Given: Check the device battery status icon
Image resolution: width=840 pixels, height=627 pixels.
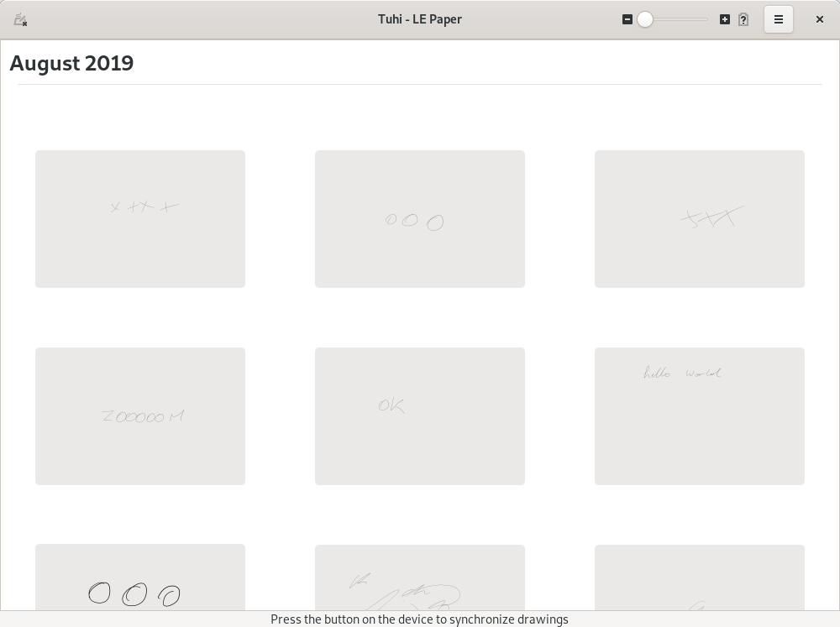Looking at the screenshot, I should [743, 20].
